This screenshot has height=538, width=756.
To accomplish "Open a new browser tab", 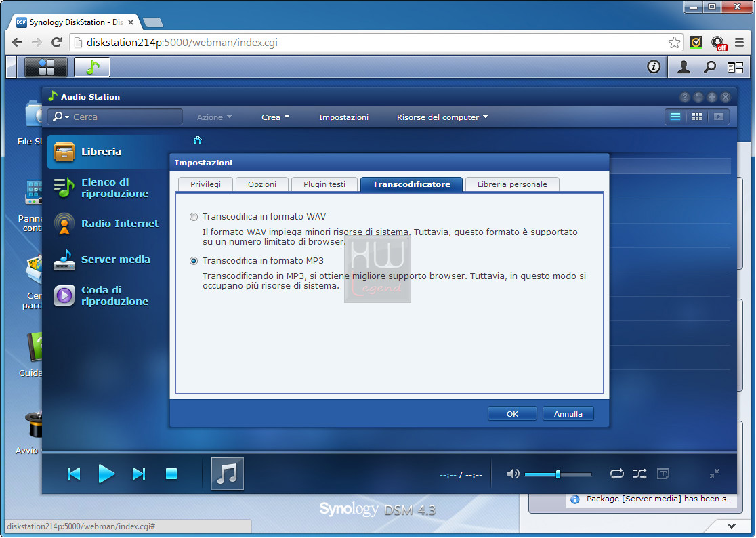I will (x=153, y=22).
